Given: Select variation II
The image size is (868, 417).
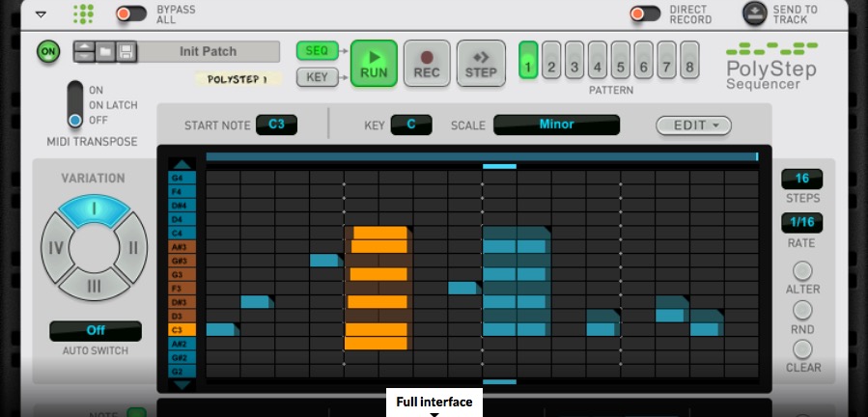Looking at the screenshot, I should 133,247.
